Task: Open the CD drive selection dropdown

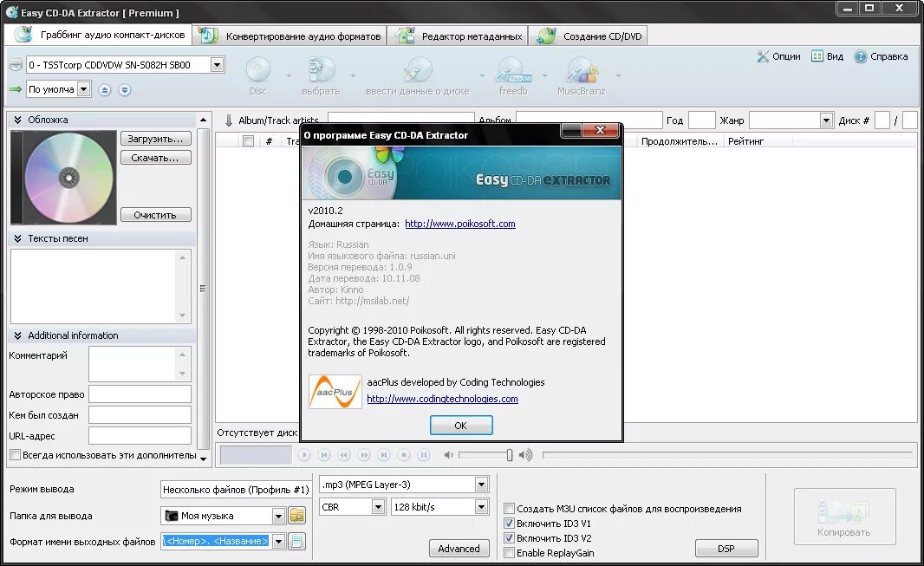Action: (x=217, y=65)
